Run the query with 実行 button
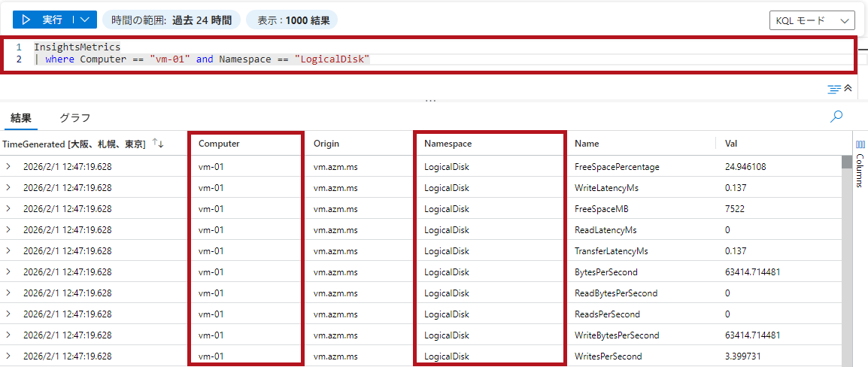The height and width of the screenshot is (367, 868). click(44, 20)
